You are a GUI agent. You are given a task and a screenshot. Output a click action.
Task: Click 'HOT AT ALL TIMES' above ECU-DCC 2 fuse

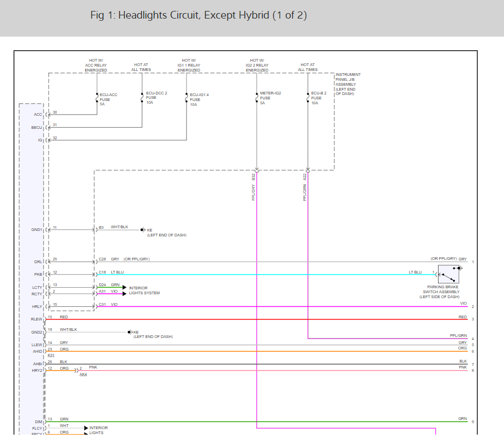(141, 67)
